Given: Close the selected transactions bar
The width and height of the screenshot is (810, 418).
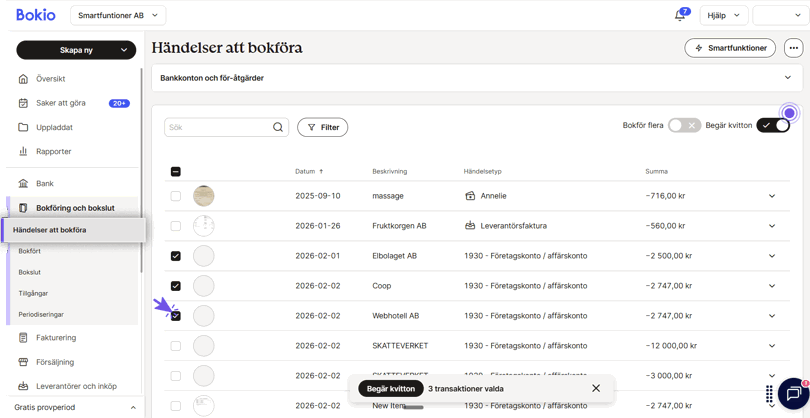Looking at the screenshot, I should pos(596,389).
